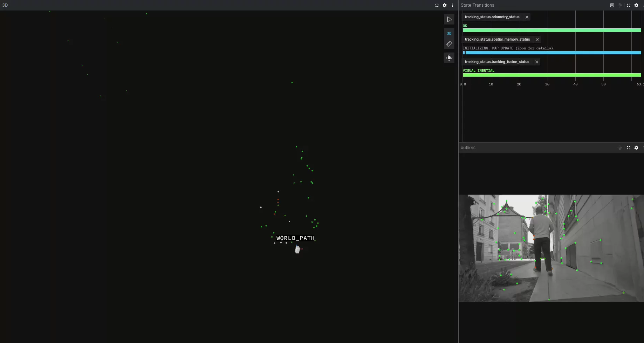Screen dimensions: 644x343
Task: Fullscreen the outliers panel
Action: [x=629, y=148]
